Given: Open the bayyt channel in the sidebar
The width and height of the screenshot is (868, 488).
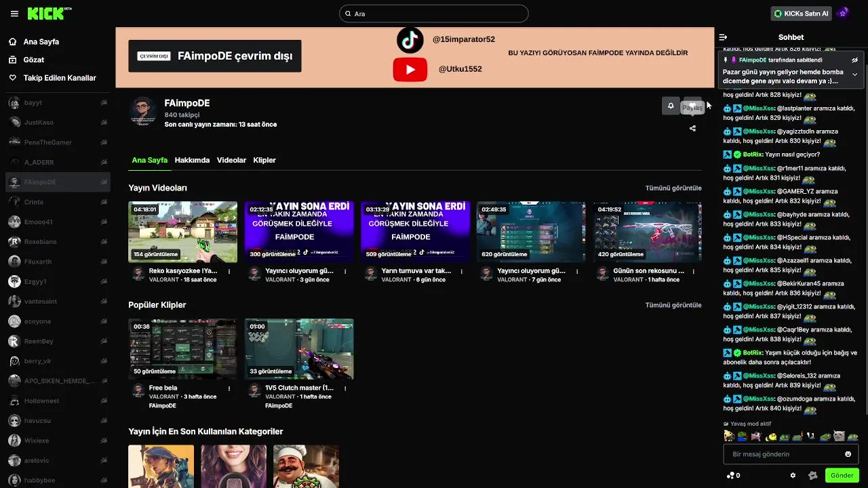Looking at the screenshot, I should pyautogui.click(x=58, y=103).
